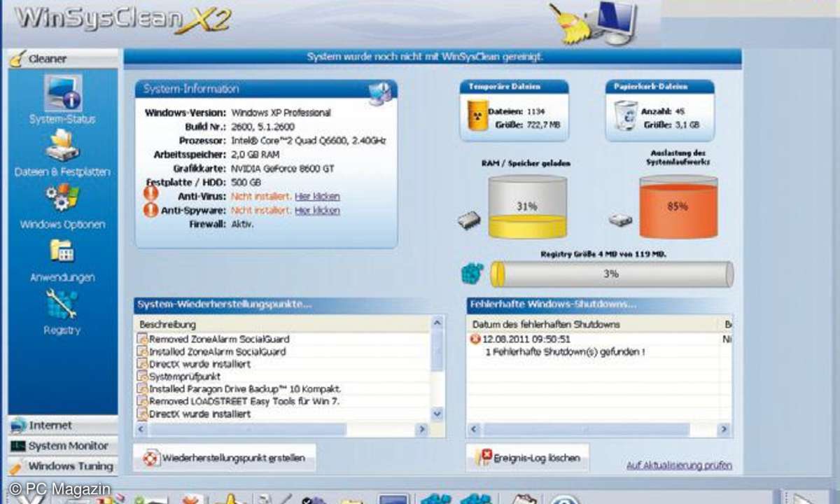This screenshot has height=504, width=840.
Task: Click Wiederherstellungspunkt erstellen button
Action: click(x=225, y=458)
